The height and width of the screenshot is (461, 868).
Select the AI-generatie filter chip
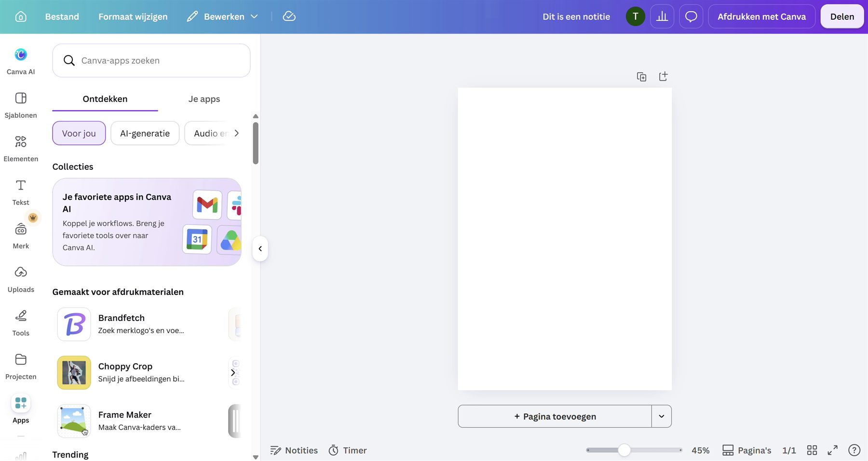tap(145, 133)
